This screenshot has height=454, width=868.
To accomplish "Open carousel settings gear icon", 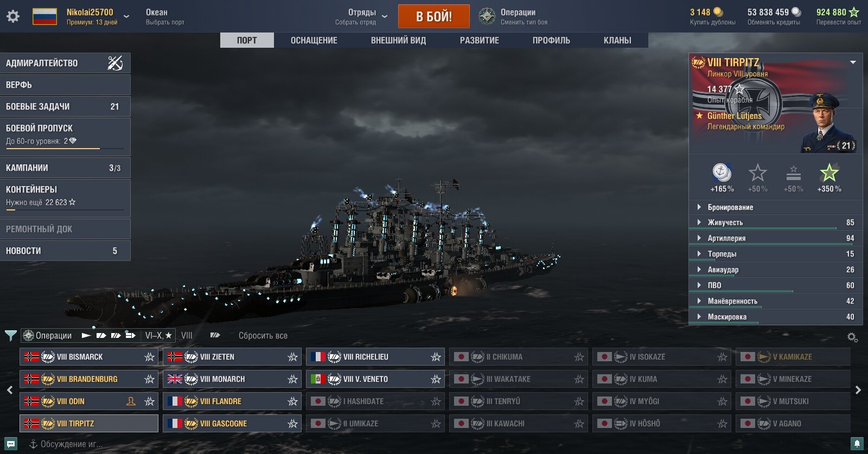I will point(852,337).
